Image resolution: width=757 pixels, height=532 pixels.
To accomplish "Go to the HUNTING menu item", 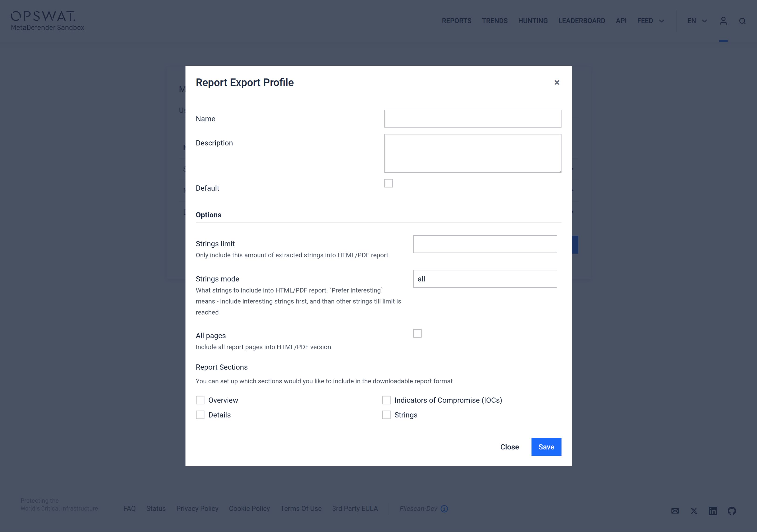I will tap(532, 21).
